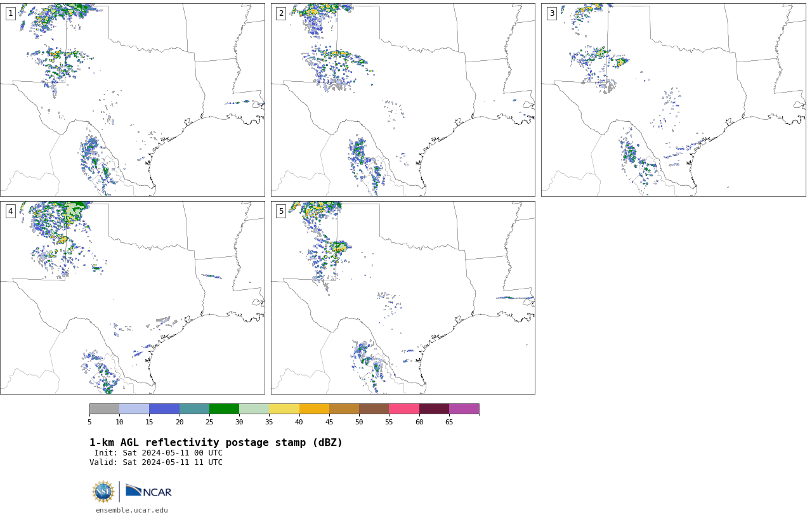Screen dimensions: 812x517
Task: Click the blue 15-20 dBZ swatch
Action: coord(164,409)
